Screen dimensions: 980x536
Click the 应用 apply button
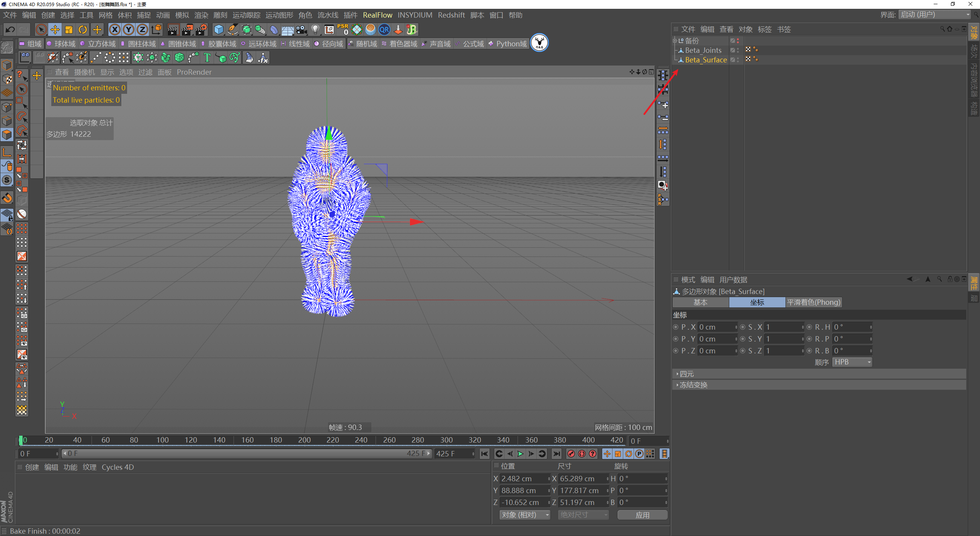tap(642, 515)
